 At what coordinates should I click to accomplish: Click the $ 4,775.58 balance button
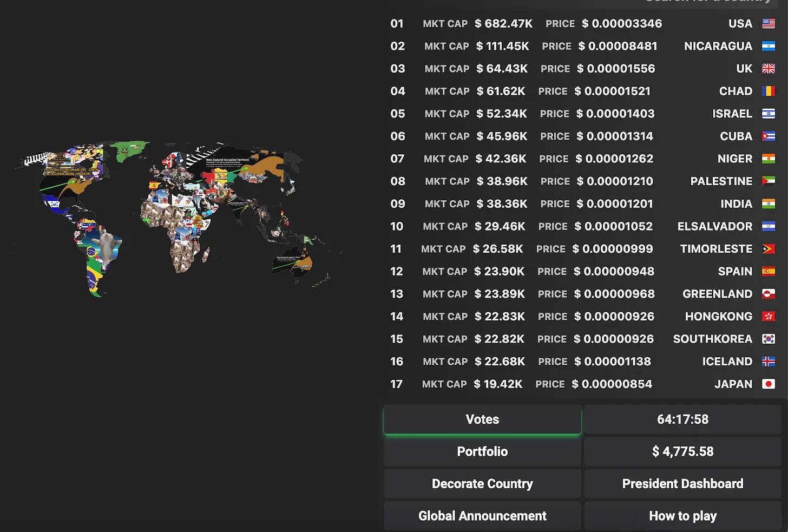click(x=682, y=451)
